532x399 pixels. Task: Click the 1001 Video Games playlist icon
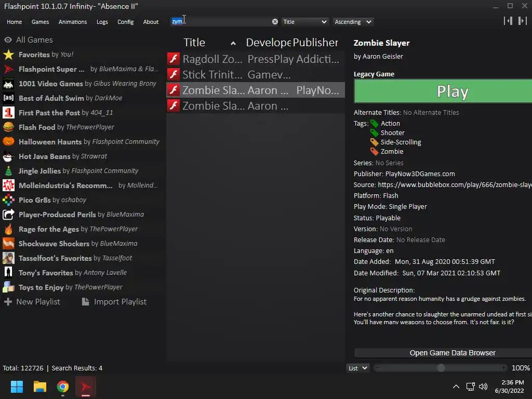click(x=8, y=84)
